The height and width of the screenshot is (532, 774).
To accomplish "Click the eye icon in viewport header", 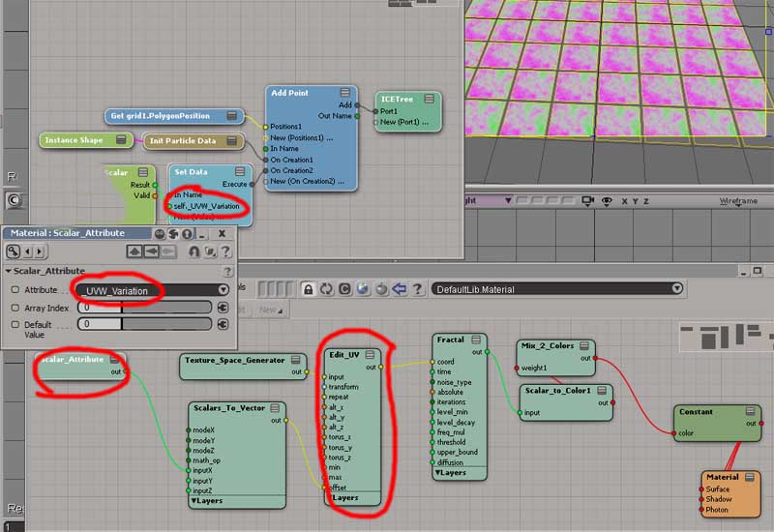I will click(x=607, y=200).
